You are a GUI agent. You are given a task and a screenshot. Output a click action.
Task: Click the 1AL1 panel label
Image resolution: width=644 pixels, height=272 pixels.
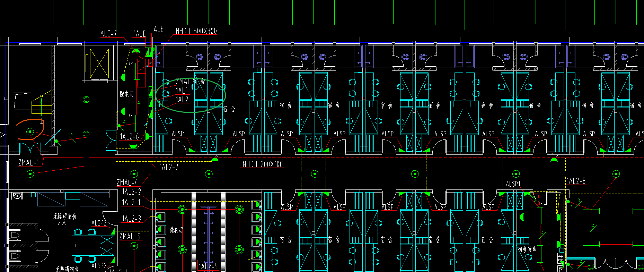click(x=182, y=91)
